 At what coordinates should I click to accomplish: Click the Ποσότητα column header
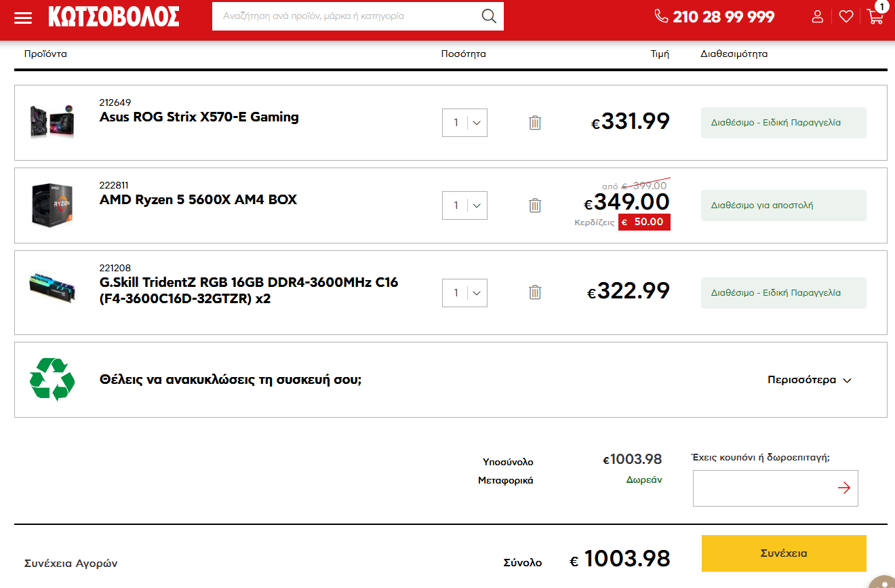464,54
